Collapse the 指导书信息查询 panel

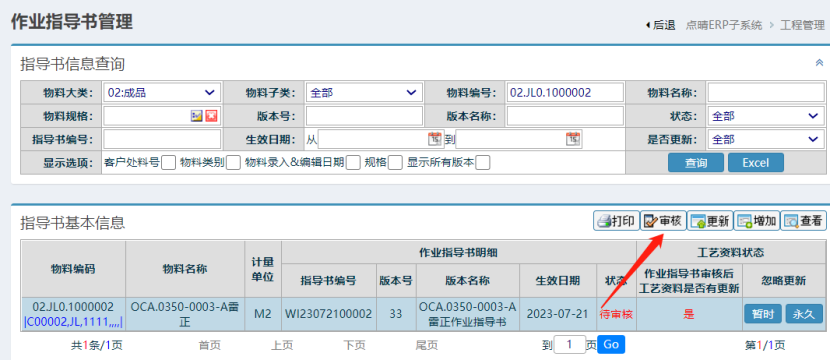pos(819,63)
